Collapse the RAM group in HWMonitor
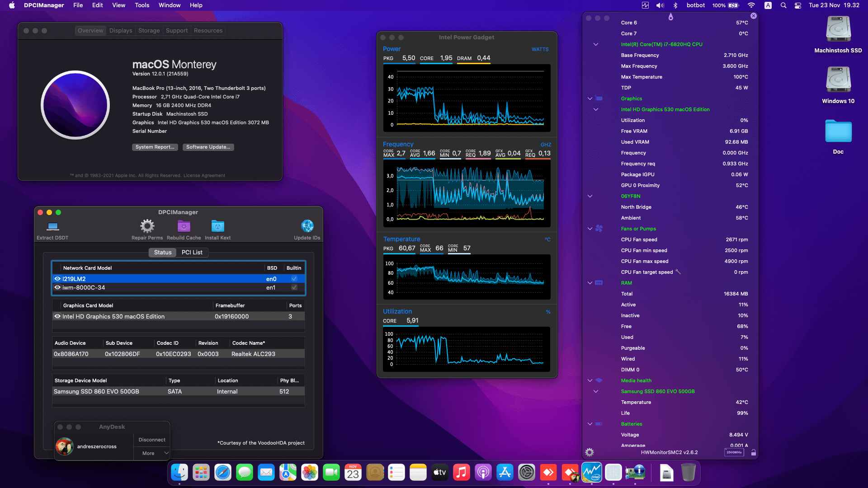The height and width of the screenshot is (488, 868). [590, 283]
